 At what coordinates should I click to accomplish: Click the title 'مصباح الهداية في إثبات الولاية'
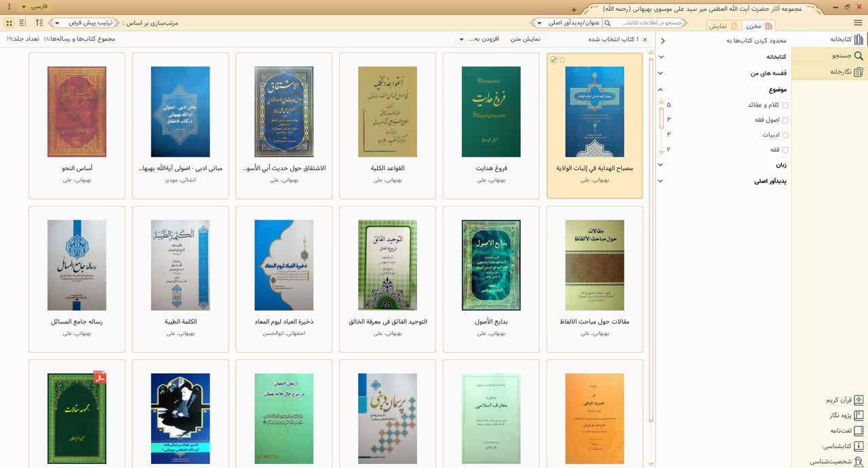tap(595, 168)
